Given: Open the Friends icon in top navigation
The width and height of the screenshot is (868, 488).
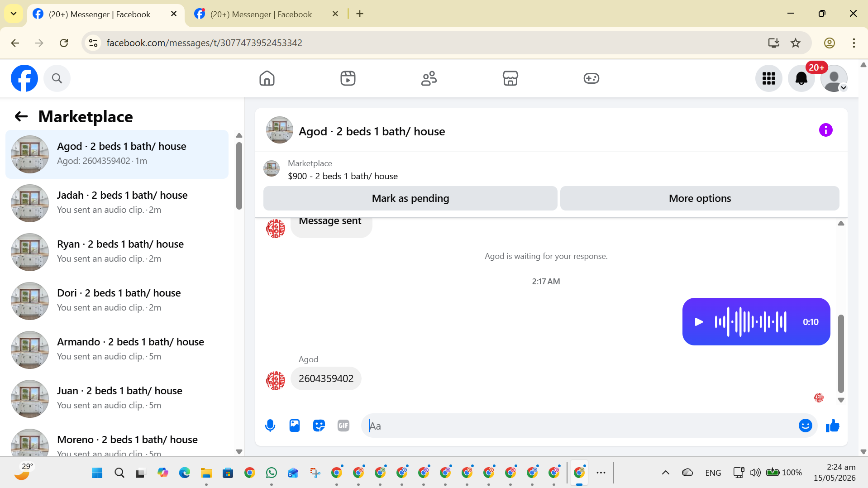Looking at the screenshot, I should (429, 78).
